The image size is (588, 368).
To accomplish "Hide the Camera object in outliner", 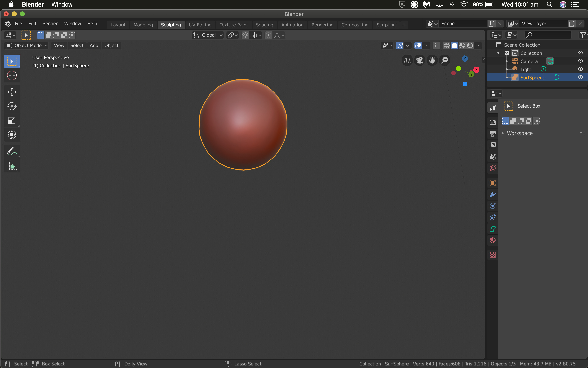I will coord(580,61).
